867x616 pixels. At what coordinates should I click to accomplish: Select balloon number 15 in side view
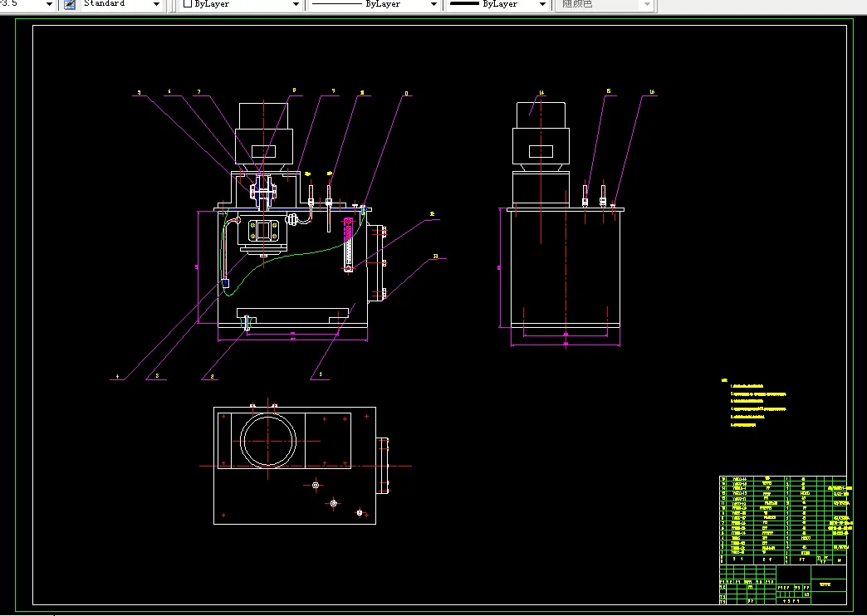(x=608, y=92)
